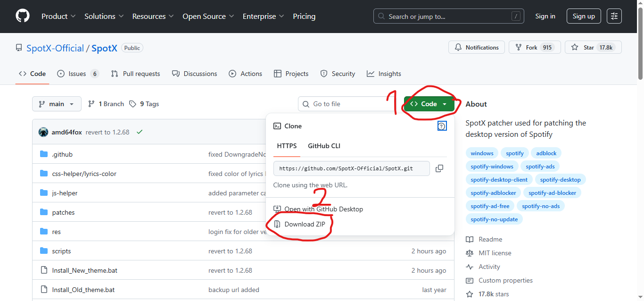Expand the Solutions menu
This screenshot has width=644, height=301.
104,16
